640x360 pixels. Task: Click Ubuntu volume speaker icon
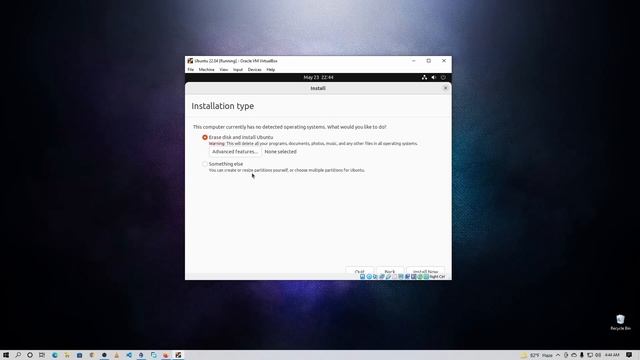[x=433, y=78]
